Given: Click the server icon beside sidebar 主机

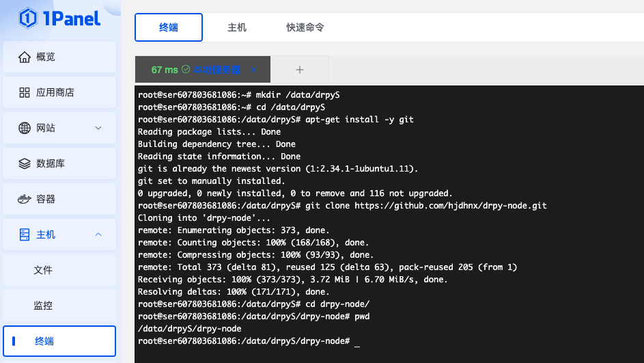Looking at the screenshot, I should pos(25,234).
